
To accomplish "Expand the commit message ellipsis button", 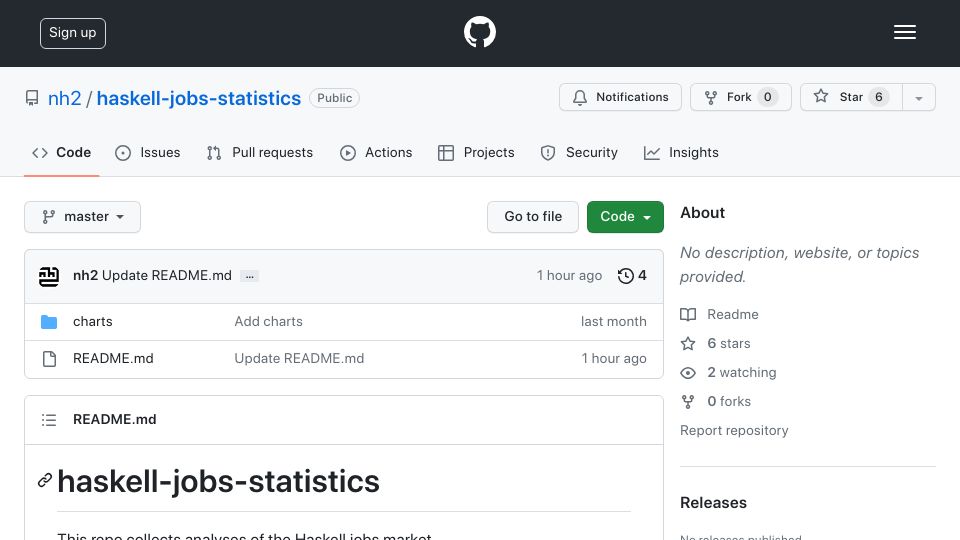I will (x=250, y=276).
